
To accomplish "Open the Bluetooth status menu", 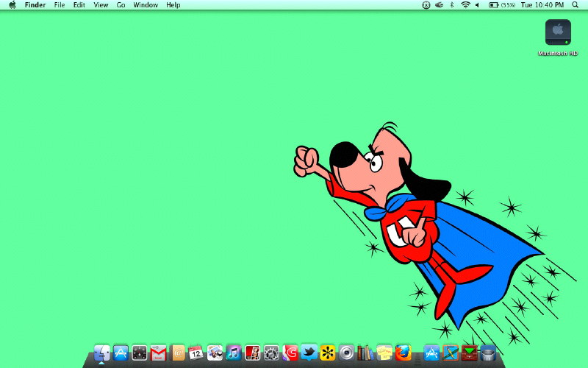I will 452,5.
